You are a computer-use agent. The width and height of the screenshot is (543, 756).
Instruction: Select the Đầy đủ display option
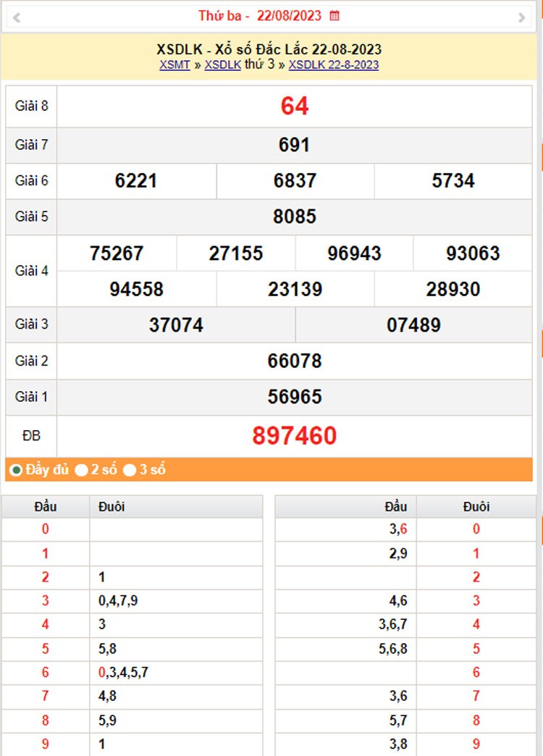[x=16, y=470]
